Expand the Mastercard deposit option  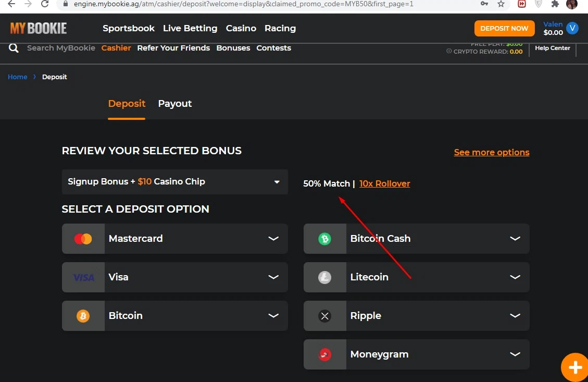point(175,239)
